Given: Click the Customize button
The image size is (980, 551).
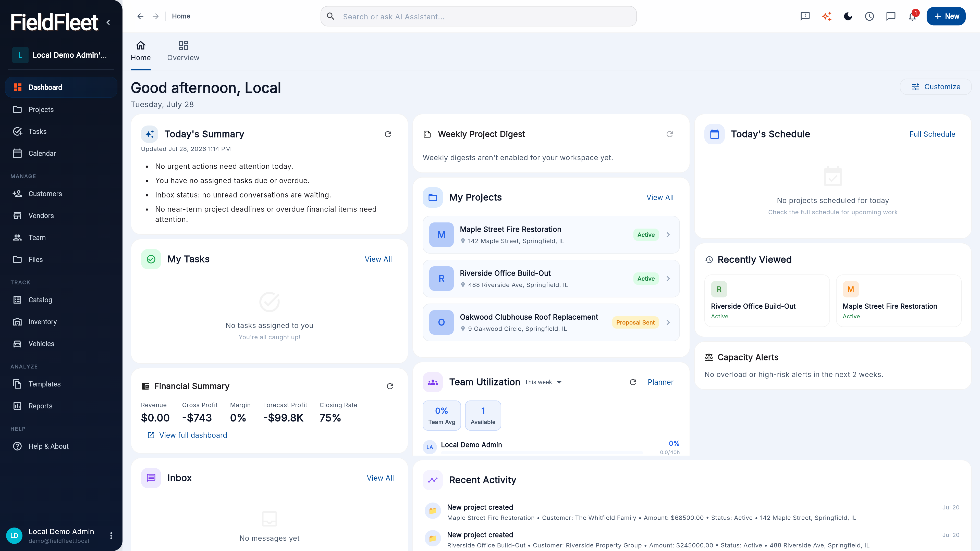Looking at the screenshot, I should tap(936, 87).
